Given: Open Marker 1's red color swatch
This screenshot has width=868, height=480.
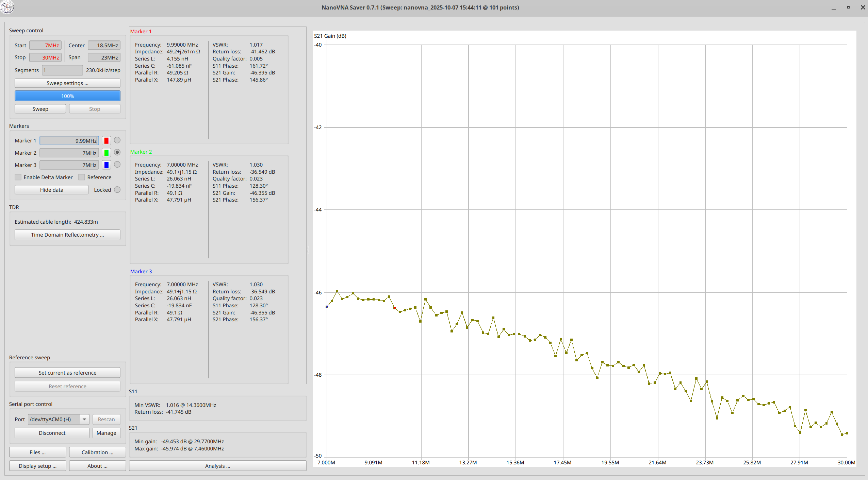Looking at the screenshot, I should point(106,140).
